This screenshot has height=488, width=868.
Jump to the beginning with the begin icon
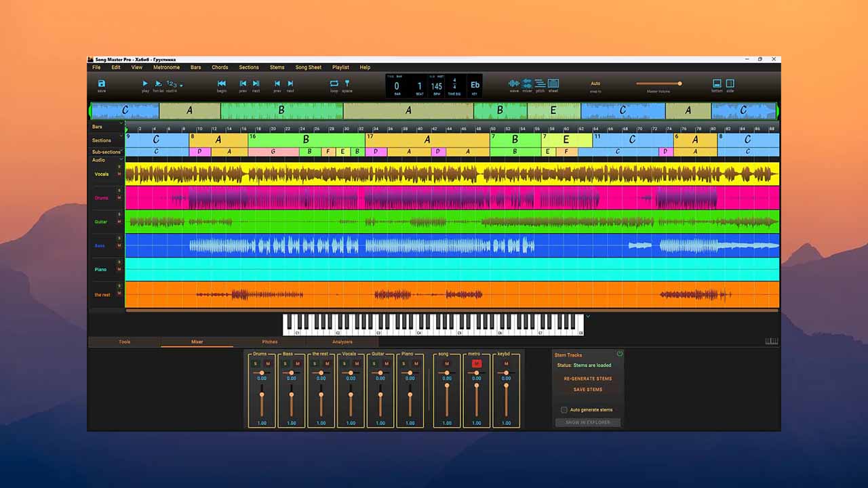222,83
